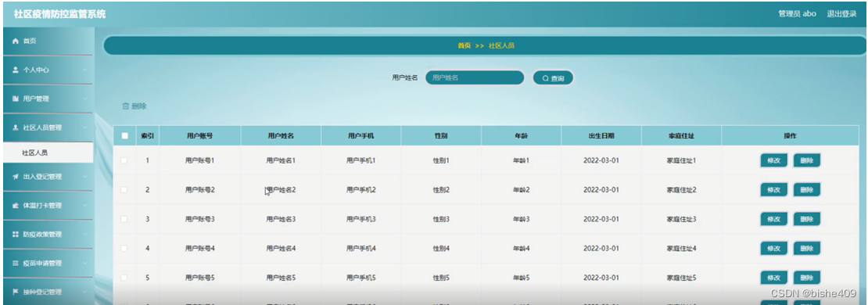This screenshot has height=305, width=868.
Task: Click the trash icon next to 删除 above the table
Action: [x=126, y=106]
